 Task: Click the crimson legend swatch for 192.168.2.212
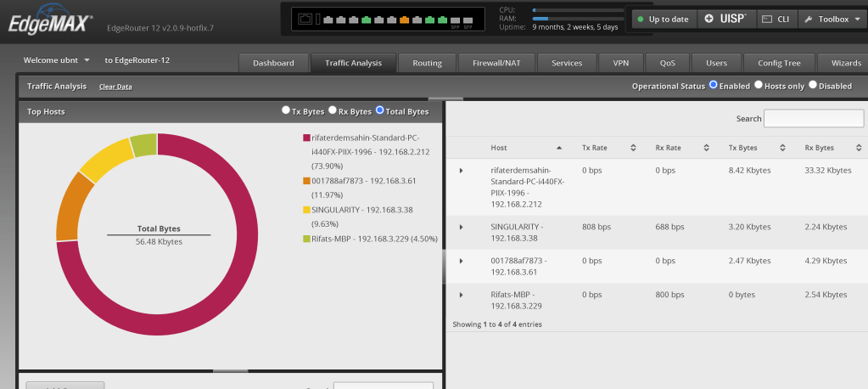tap(306, 138)
